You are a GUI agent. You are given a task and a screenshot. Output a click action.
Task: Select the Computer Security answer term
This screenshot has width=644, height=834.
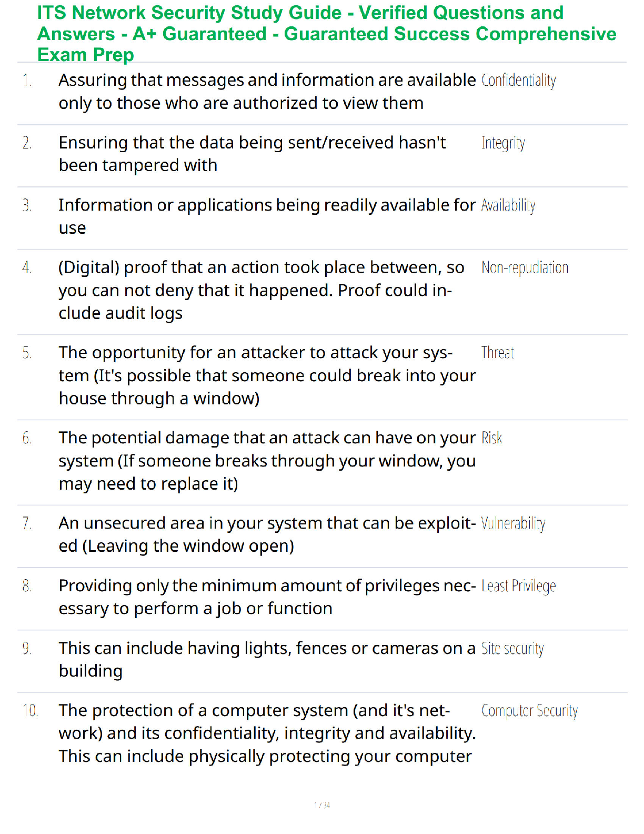coord(529,711)
